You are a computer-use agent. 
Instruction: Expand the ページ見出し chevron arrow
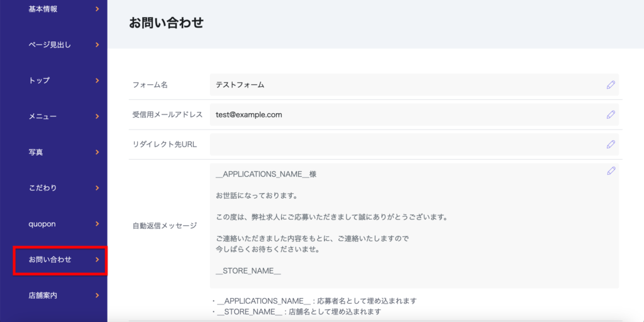(97, 45)
